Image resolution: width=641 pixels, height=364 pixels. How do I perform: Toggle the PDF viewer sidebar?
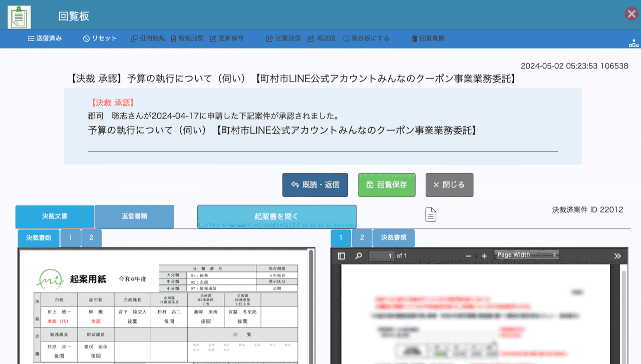pyautogui.click(x=342, y=256)
